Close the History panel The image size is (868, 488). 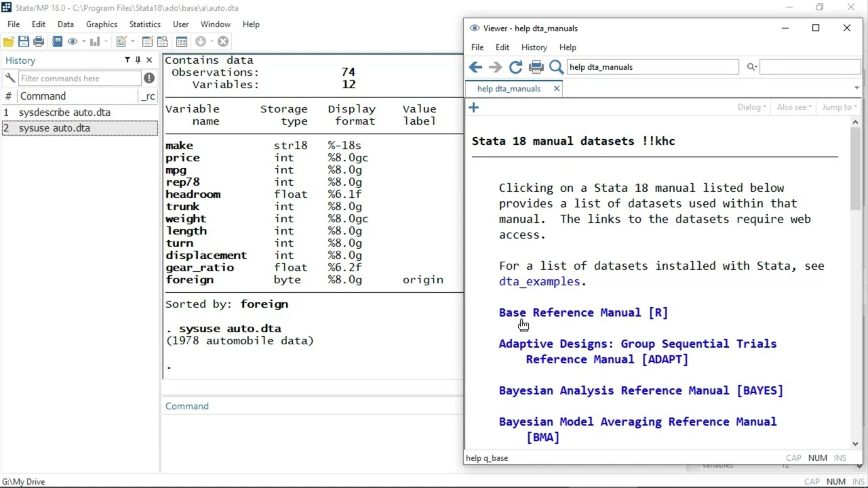point(149,60)
